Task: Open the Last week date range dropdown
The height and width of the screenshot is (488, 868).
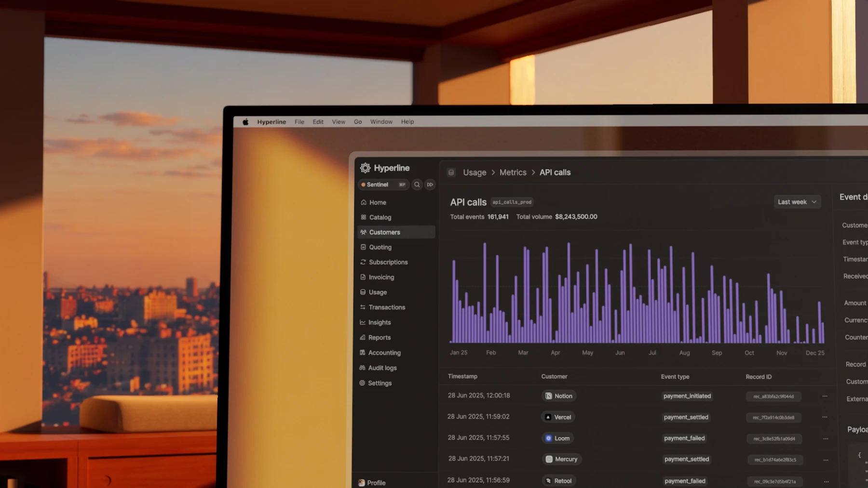Action: tap(797, 202)
